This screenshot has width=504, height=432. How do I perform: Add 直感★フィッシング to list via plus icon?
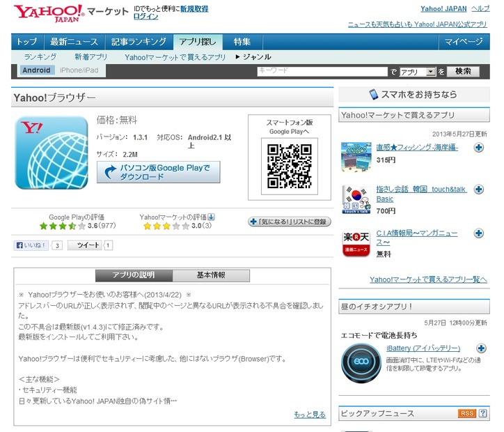click(479, 148)
